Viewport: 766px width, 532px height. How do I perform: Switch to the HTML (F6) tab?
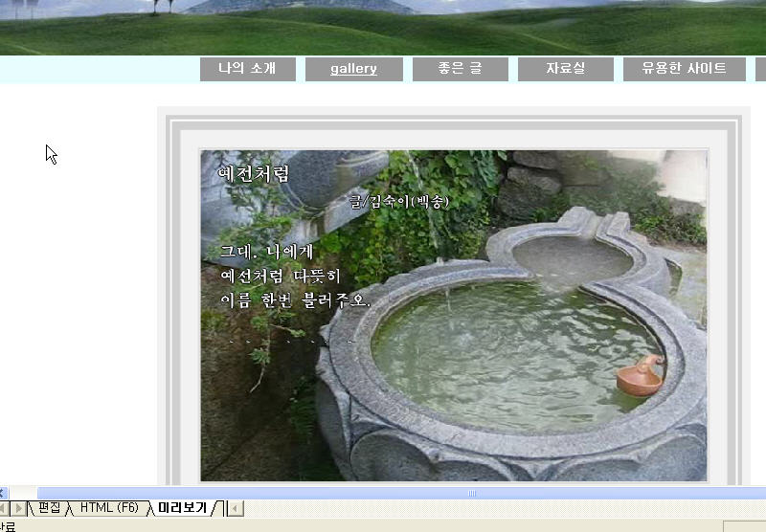[109, 508]
